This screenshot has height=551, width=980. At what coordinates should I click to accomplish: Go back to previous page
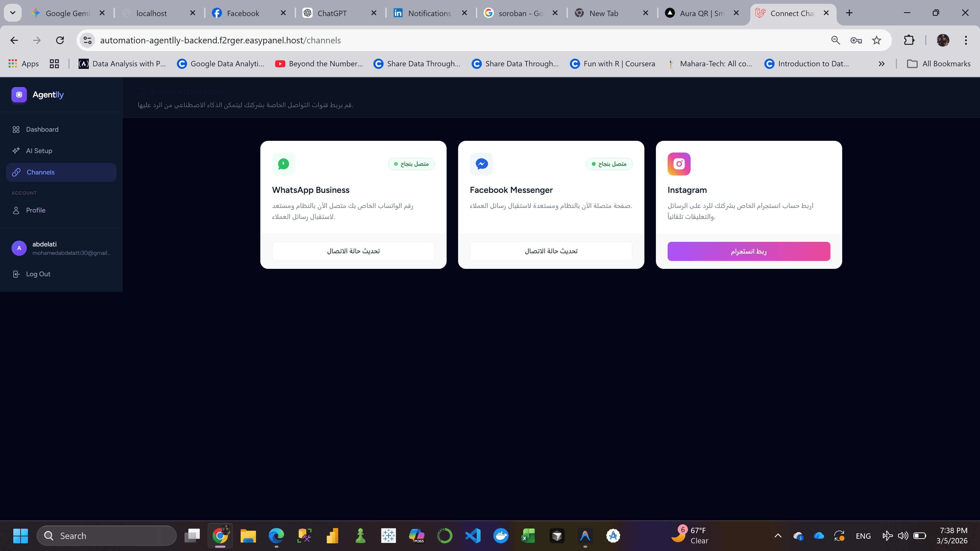(14, 40)
